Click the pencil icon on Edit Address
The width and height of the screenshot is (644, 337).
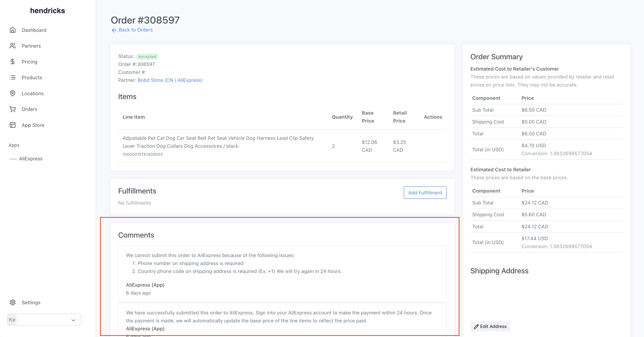click(476, 326)
